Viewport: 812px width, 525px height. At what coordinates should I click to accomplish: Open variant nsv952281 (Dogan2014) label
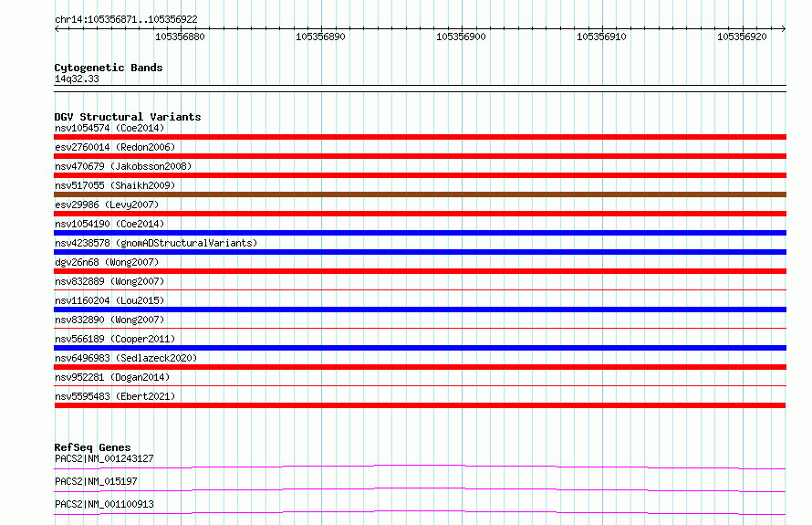(x=112, y=377)
